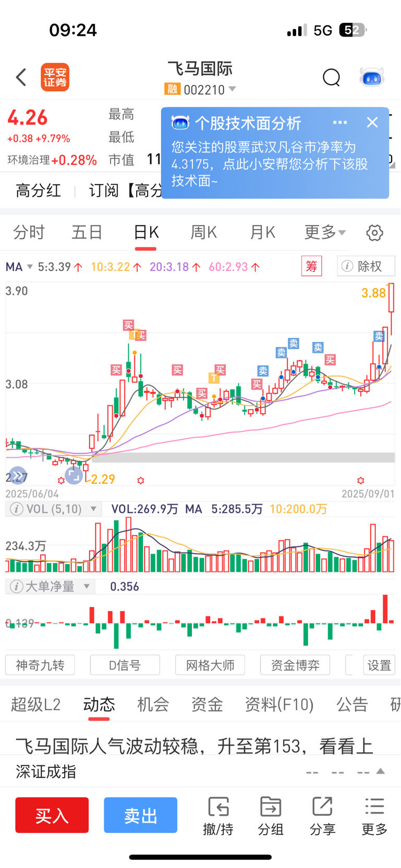The image size is (401, 868).
Task: Select the 动态 tab
Action: tap(99, 705)
